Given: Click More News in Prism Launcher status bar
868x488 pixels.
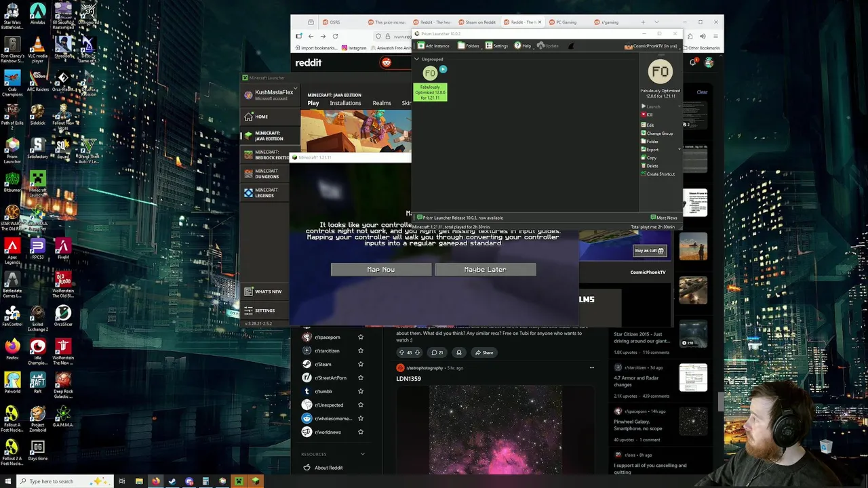Looking at the screenshot, I should pyautogui.click(x=665, y=218).
